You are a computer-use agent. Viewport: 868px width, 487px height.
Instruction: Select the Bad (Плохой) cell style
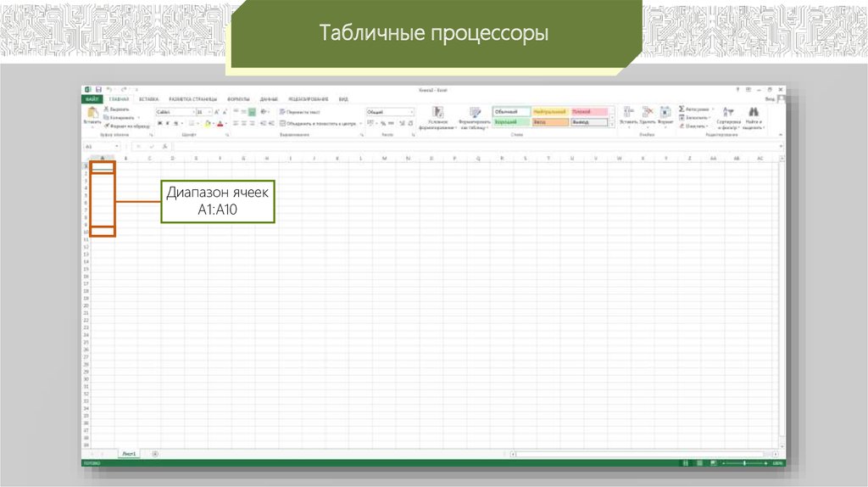click(589, 112)
